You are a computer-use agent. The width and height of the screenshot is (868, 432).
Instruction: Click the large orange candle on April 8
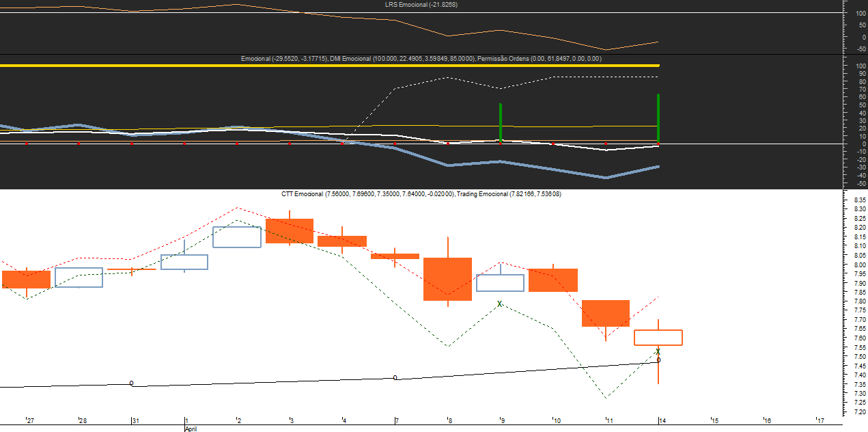[447, 279]
